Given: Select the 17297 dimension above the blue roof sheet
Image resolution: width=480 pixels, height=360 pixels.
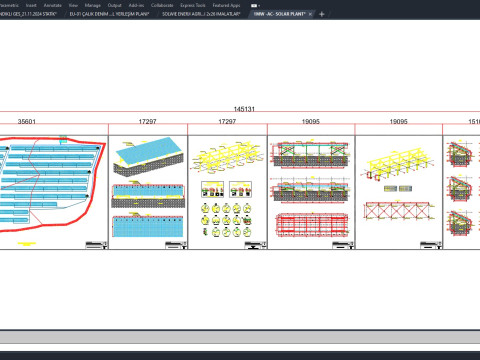Looking at the screenshot, I should [147, 122].
